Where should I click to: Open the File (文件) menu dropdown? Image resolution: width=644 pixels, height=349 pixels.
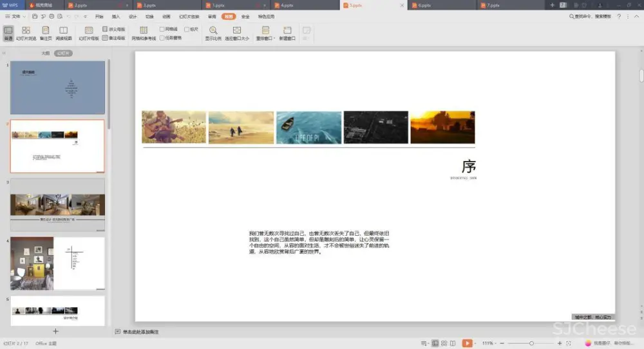pos(15,17)
